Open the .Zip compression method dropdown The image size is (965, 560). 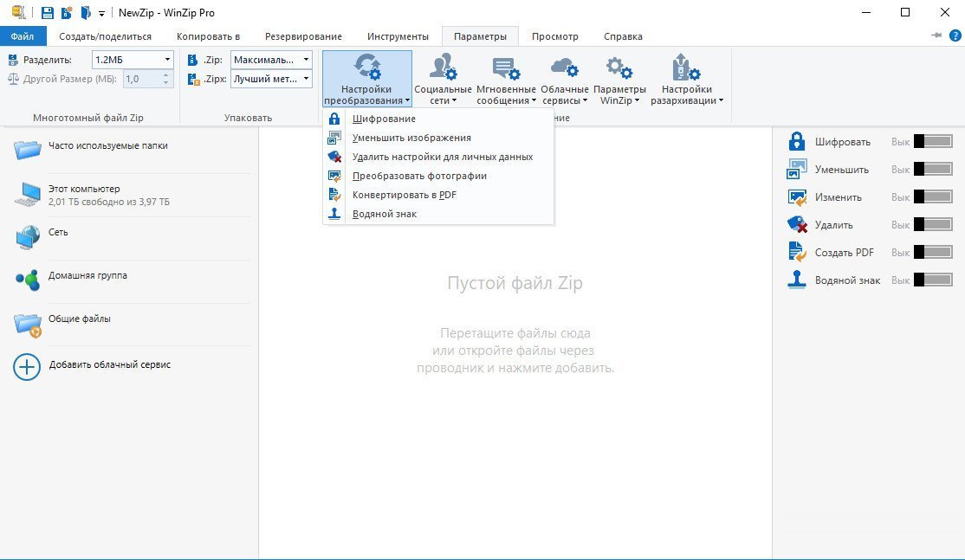point(306,60)
